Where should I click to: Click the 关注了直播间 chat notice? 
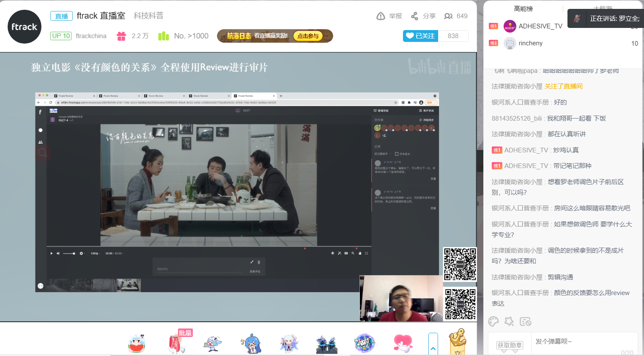pos(564,86)
